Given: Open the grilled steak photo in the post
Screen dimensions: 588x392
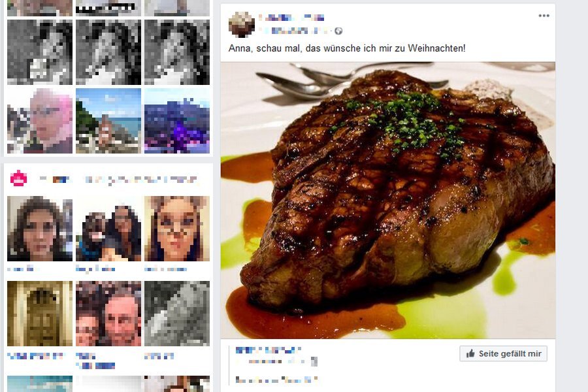Looking at the screenshot, I should (x=387, y=201).
